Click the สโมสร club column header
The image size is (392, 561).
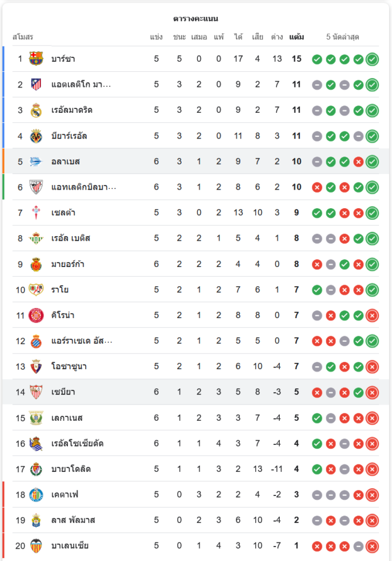23,37
